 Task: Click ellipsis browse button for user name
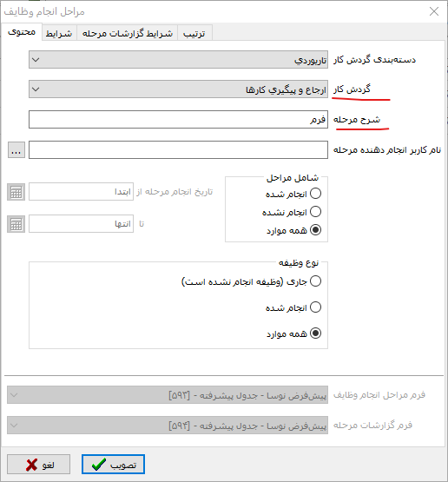click(x=16, y=150)
